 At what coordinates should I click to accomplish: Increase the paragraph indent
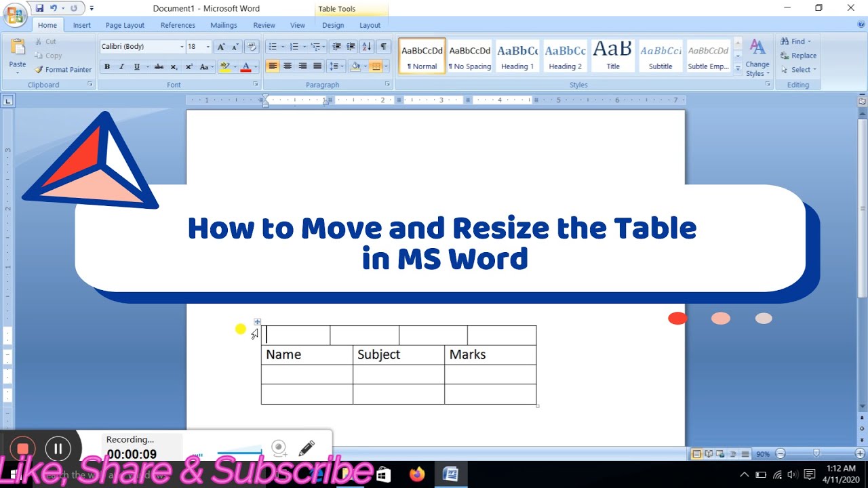pyautogui.click(x=351, y=47)
